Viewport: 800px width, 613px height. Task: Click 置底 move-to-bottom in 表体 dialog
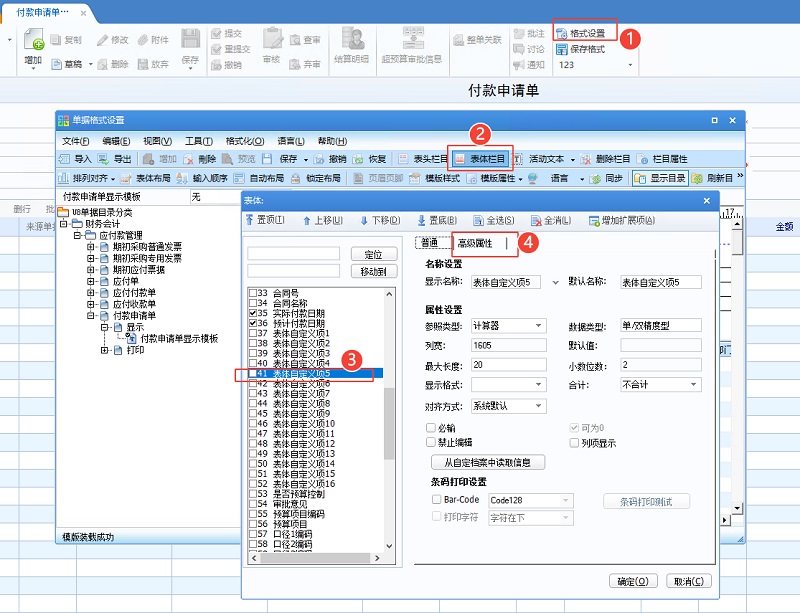pos(437,220)
